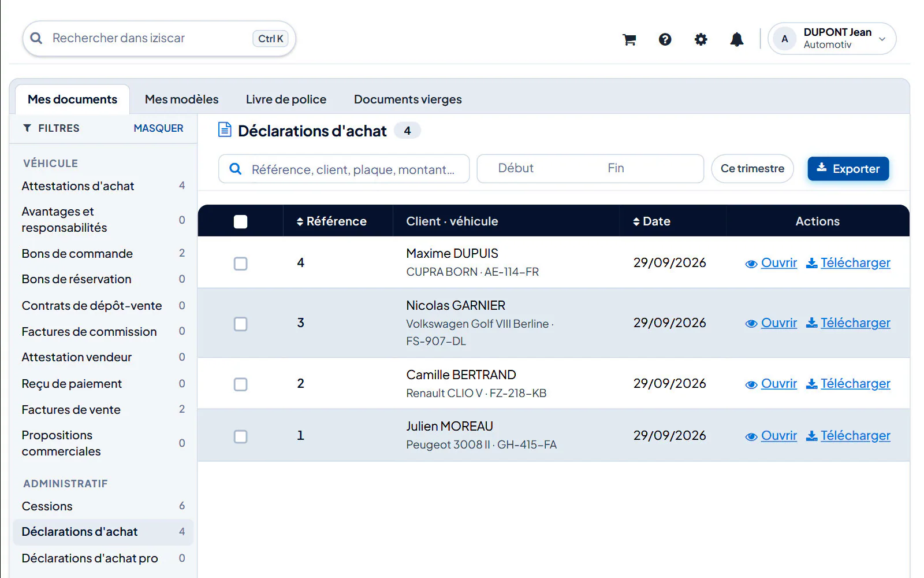Switch to Mes modèles tab

[181, 99]
